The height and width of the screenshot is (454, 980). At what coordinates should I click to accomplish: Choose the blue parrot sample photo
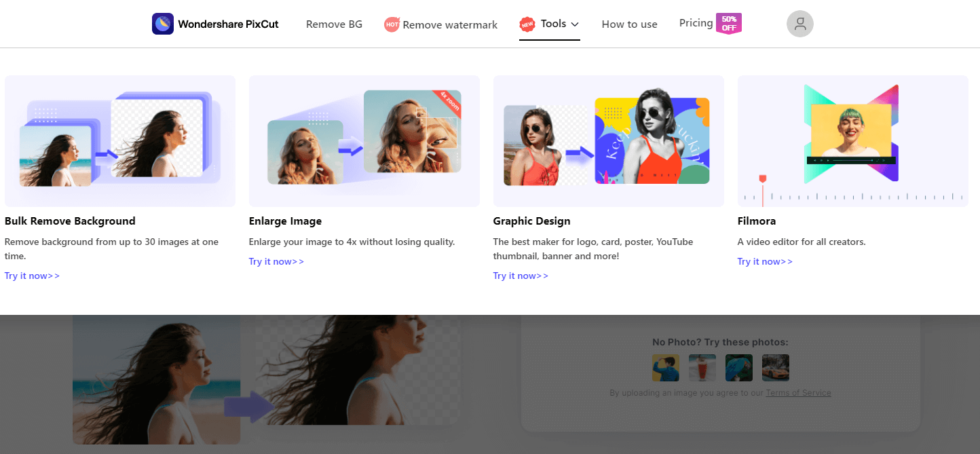pos(738,367)
